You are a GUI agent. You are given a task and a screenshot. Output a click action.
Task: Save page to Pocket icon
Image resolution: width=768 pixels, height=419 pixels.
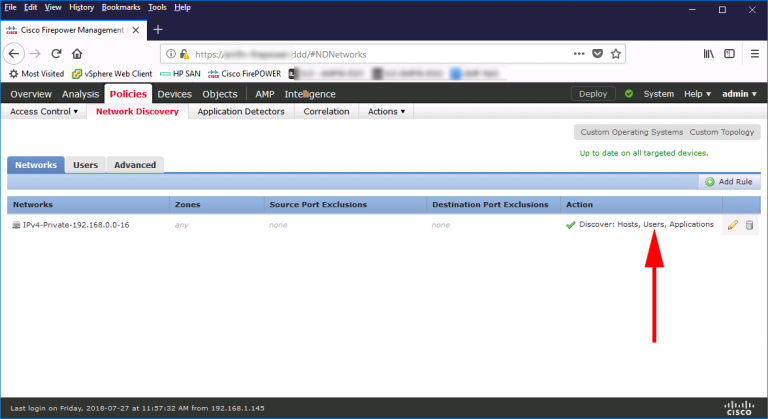598,54
